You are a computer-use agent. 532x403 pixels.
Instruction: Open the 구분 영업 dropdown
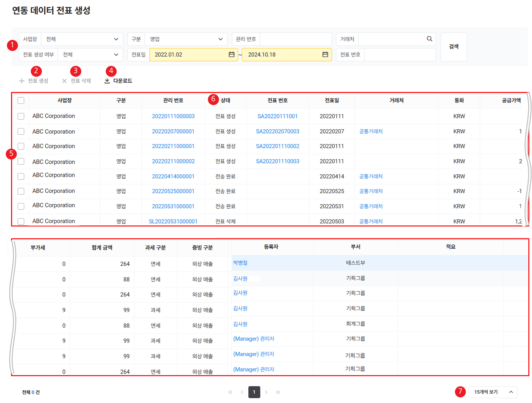(220, 39)
